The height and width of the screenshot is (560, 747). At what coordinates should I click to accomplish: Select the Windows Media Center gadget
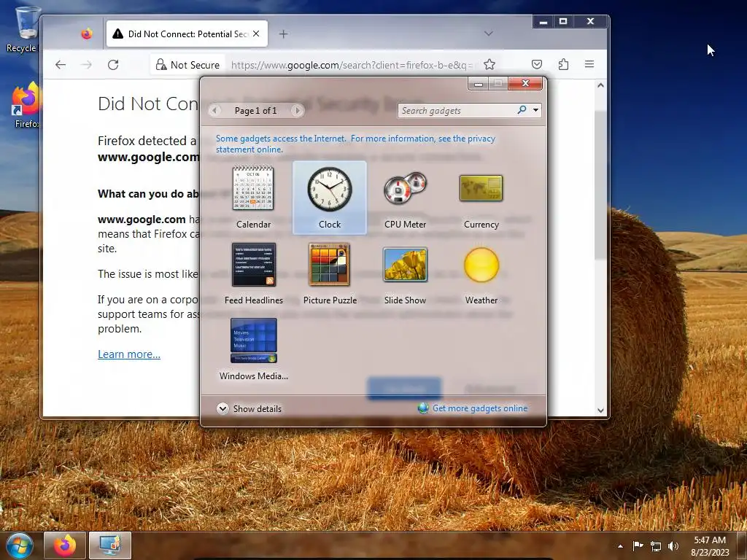pos(253,349)
